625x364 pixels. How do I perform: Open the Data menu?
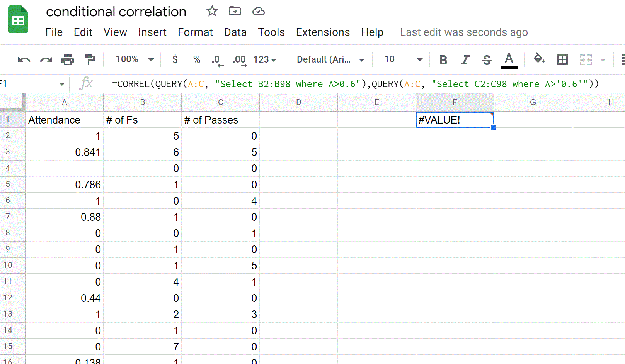tap(235, 32)
